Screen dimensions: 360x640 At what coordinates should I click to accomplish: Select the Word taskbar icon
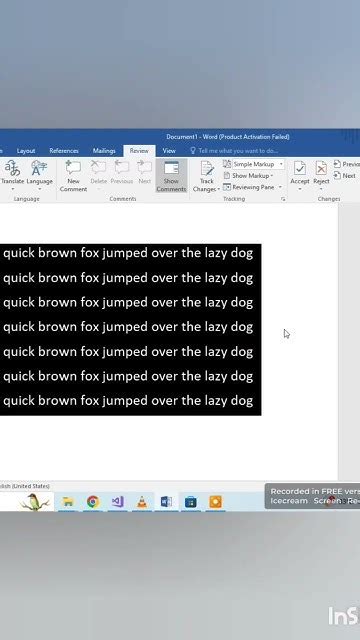[166, 502]
